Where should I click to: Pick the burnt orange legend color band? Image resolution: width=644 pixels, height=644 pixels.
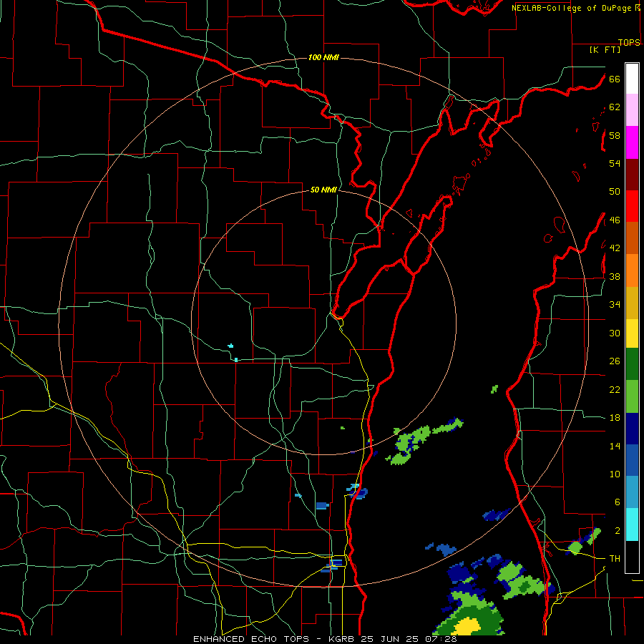632,238
